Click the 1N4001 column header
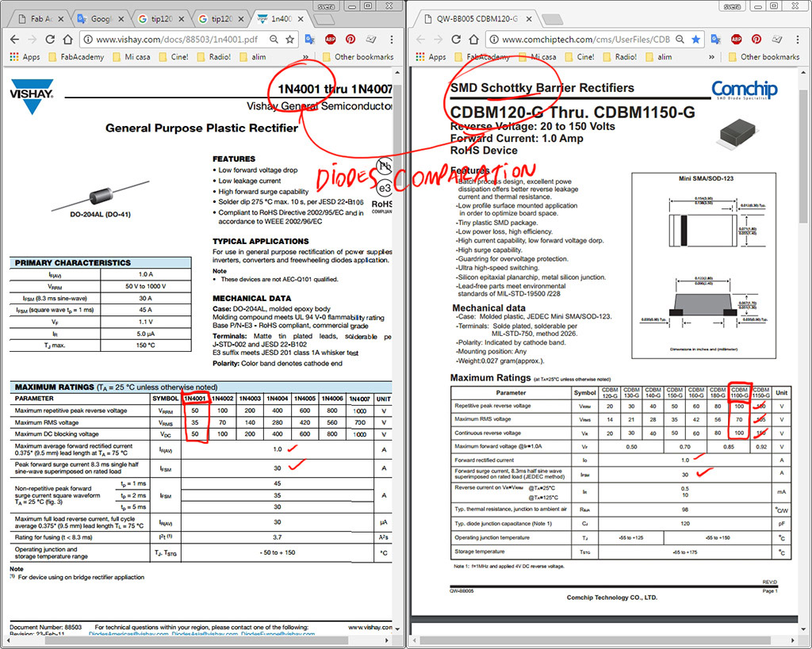 (195, 399)
